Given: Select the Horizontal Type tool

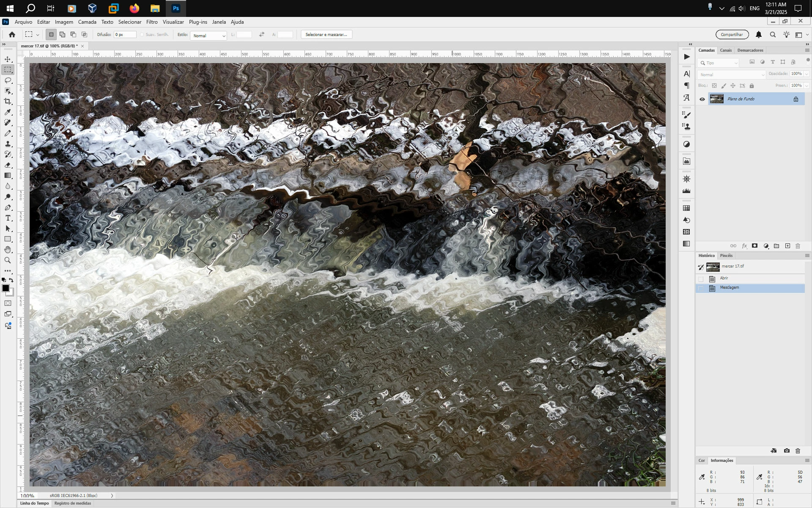Looking at the screenshot, I should point(8,218).
